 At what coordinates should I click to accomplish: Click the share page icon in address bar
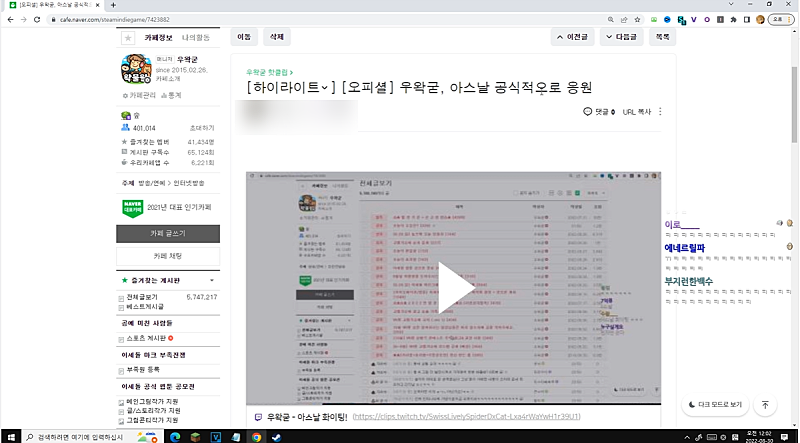tap(624, 19)
